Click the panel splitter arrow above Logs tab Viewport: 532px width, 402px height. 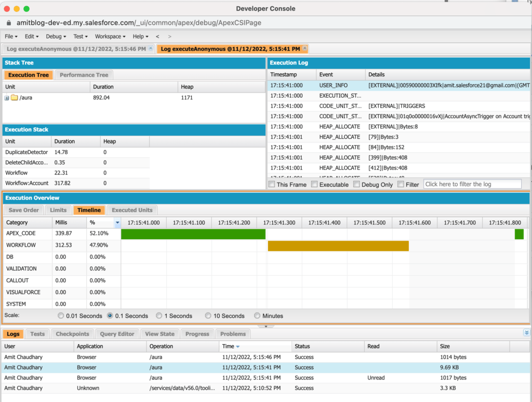[x=266, y=326]
